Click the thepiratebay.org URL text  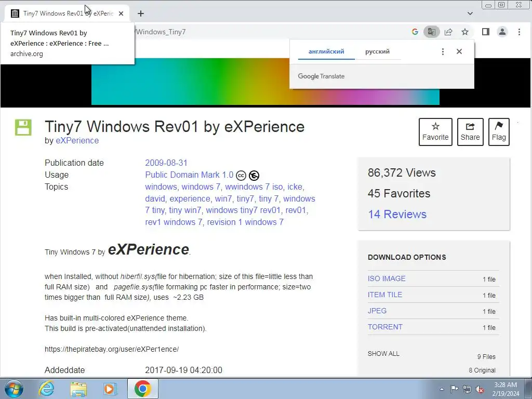pyautogui.click(x=112, y=349)
